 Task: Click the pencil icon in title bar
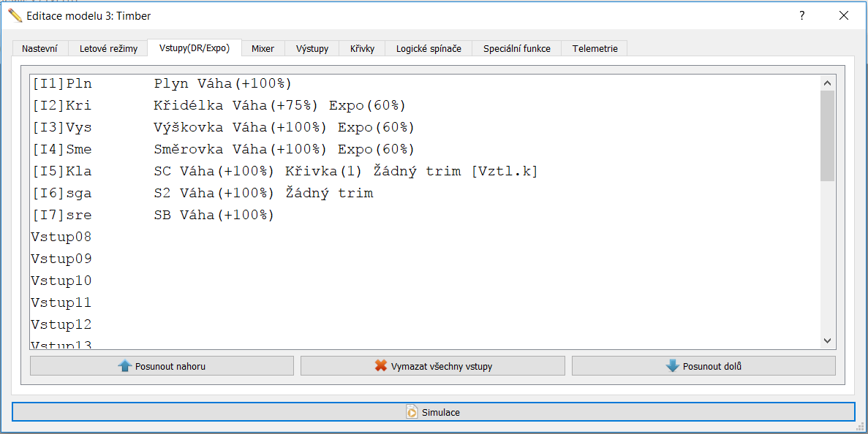click(15, 15)
